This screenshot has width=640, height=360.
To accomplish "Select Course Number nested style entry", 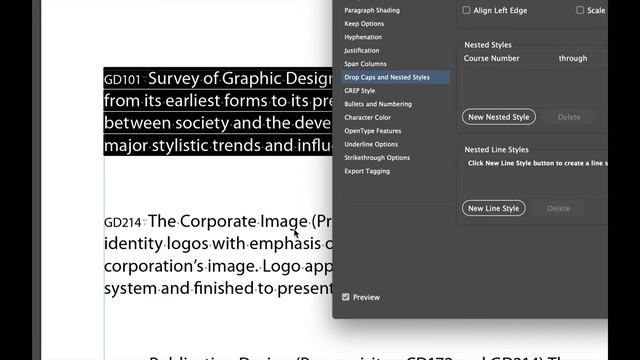I will click(491, 58).
